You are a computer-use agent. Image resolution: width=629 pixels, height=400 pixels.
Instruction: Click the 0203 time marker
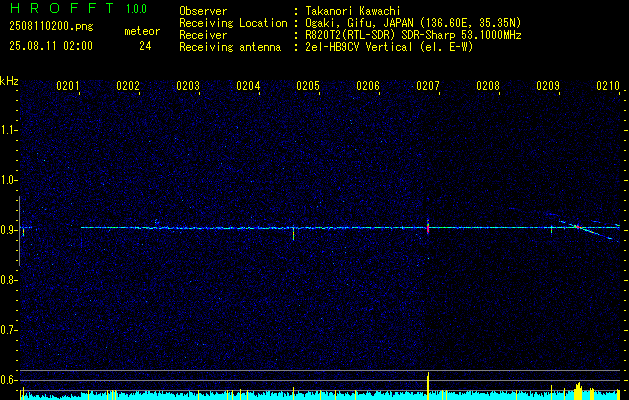[x=188, y=86]
